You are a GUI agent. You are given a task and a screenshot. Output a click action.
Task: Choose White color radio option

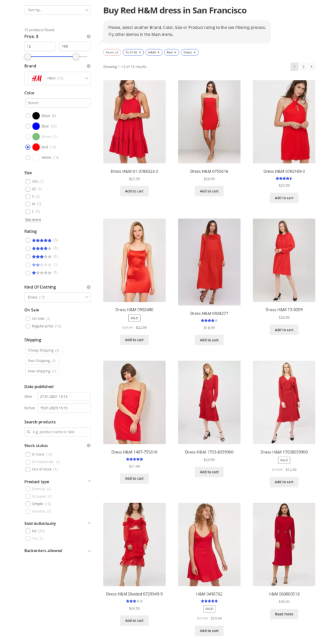click(28, 157)
